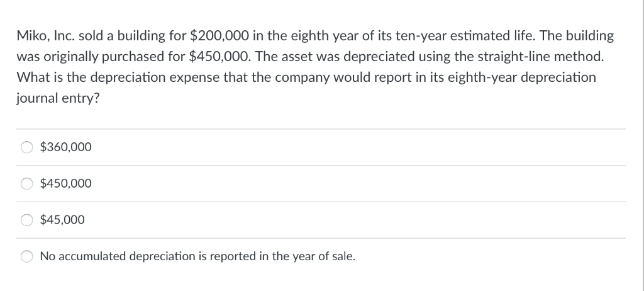Select the $360,000 radio button

click(28, 147)
